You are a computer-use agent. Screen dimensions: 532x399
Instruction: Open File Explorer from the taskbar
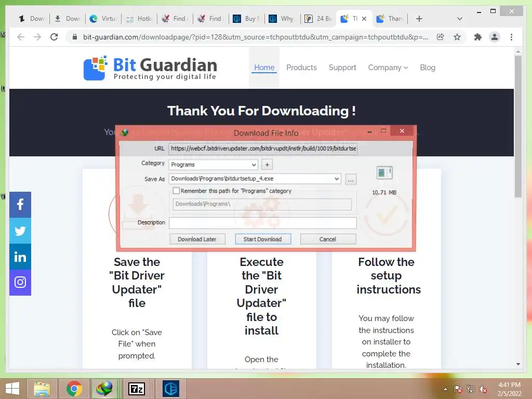[x=42, y=389]
